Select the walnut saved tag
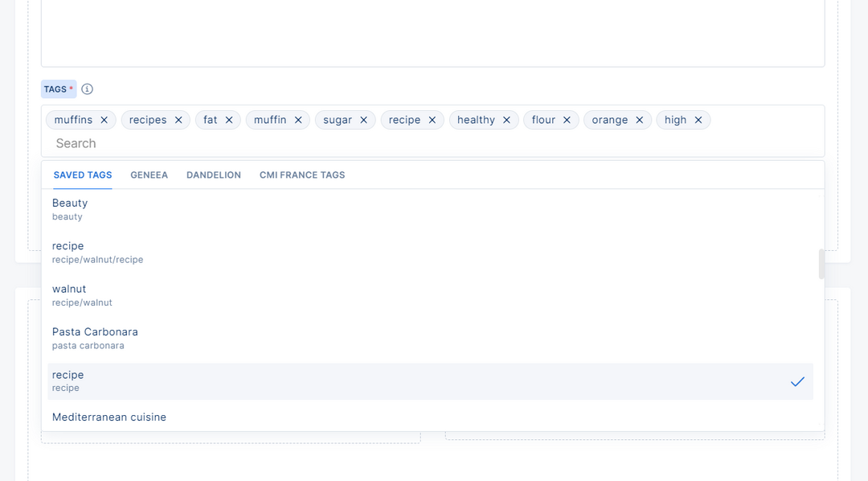The image size is (868, 481). 430,295
